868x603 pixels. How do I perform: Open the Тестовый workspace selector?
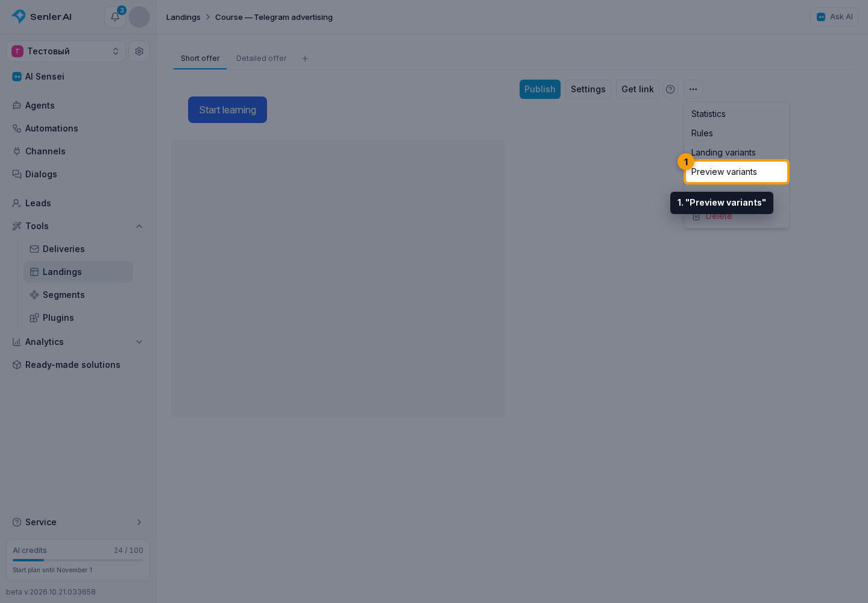[x=66, y=51]
